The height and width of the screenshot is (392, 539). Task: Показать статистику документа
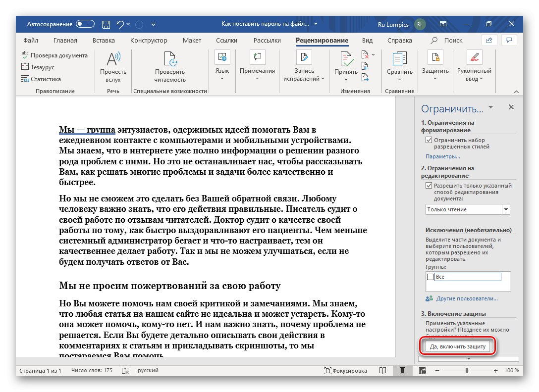[x=42, y=79]
